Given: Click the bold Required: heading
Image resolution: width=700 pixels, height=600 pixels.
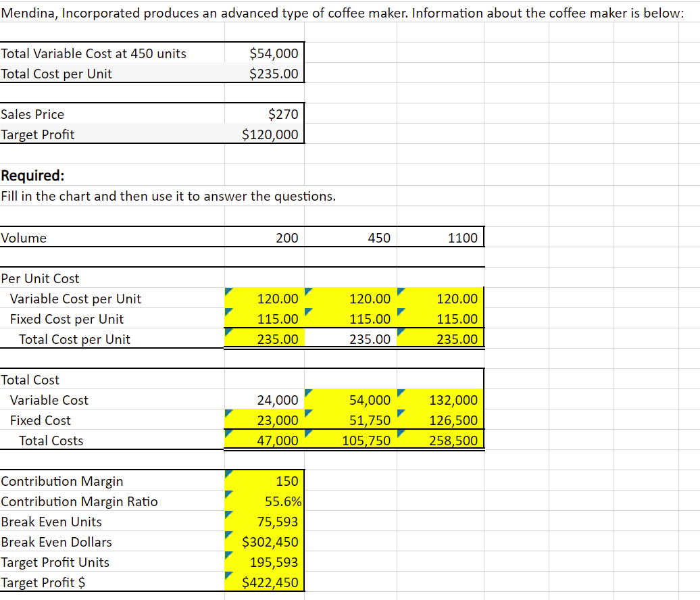Looking at the screenshot, I should (x=32, y=176).
